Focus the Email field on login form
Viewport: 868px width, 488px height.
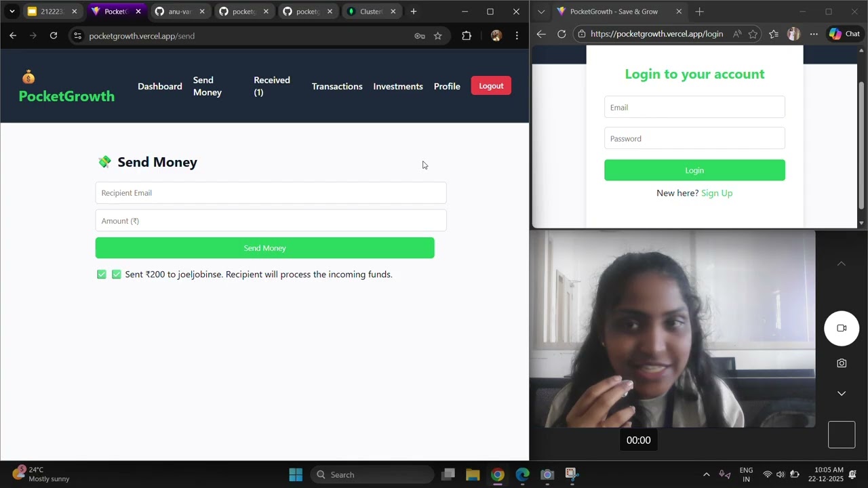694,107
